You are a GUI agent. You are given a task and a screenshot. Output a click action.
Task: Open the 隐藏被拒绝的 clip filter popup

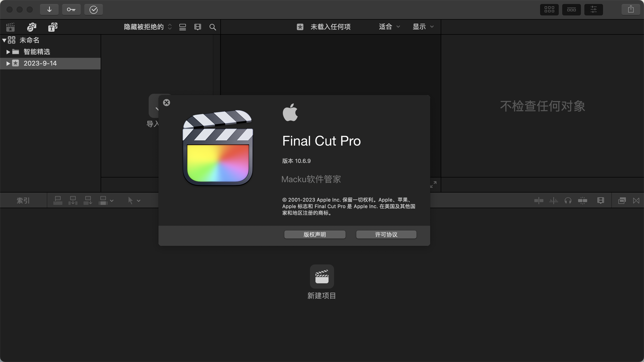(x=148, y=27)
